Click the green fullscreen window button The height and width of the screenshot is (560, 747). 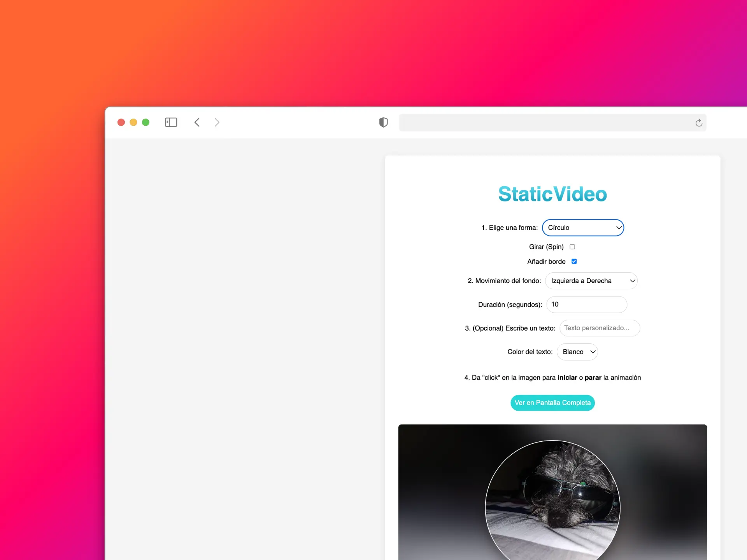(x=146, y=122)
